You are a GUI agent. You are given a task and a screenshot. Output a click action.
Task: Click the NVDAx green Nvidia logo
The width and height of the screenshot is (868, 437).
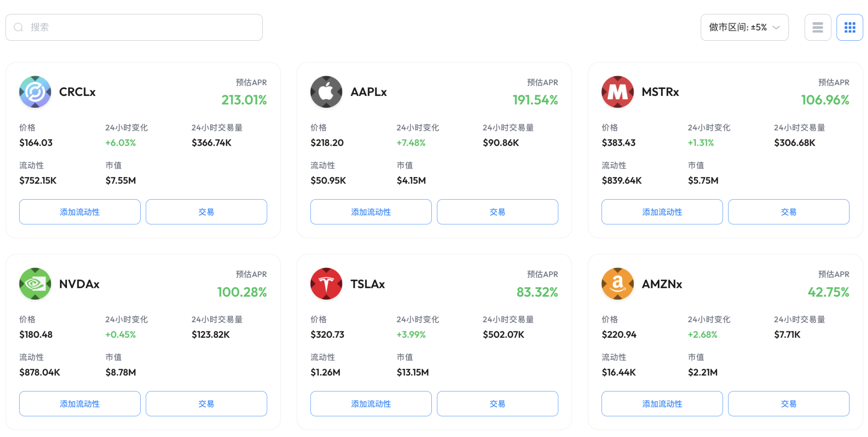[x=35, y=284]
